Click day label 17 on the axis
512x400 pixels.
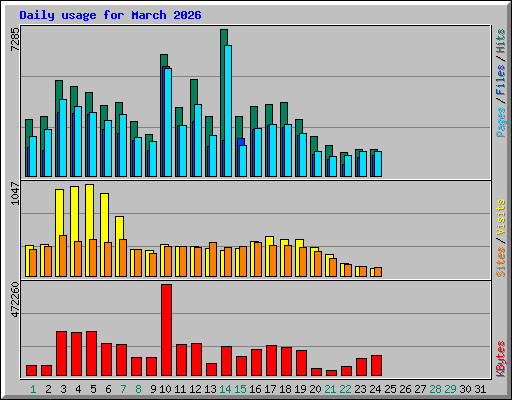pyautogui.click(x=270, y=389)
